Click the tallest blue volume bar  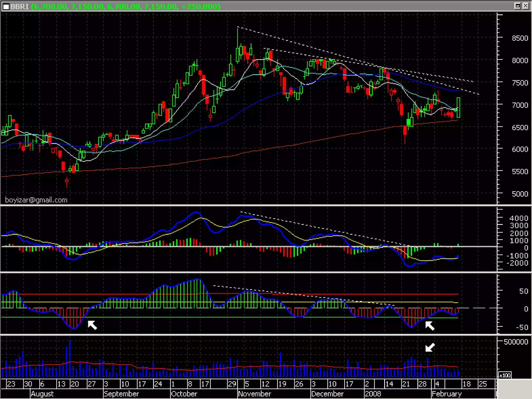coord(70,358)
